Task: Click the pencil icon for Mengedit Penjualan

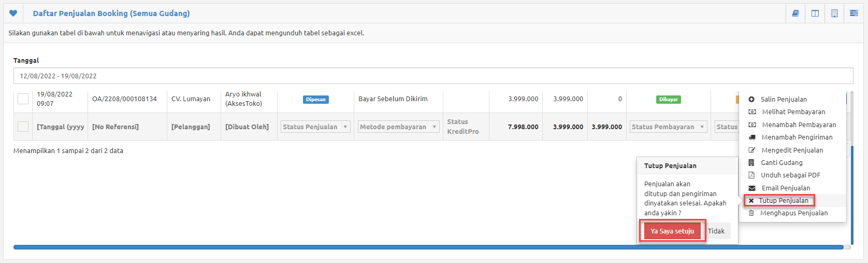Action: [x=752, y=150]
